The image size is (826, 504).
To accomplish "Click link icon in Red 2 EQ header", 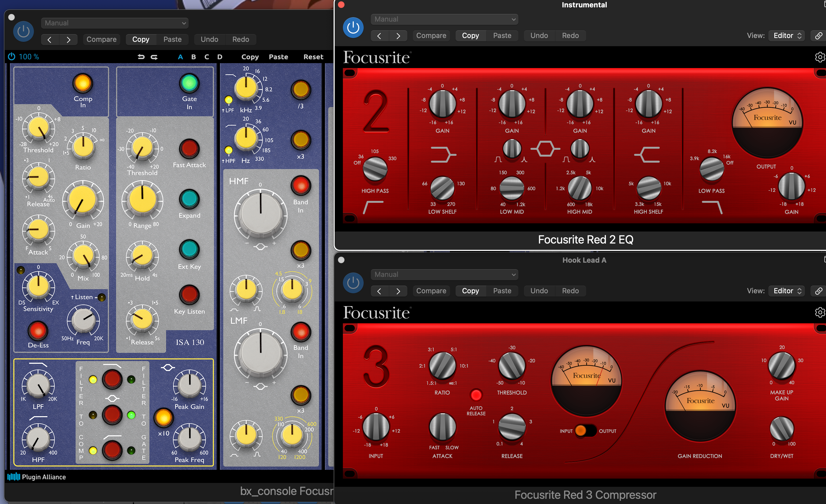I will pyautogui.click(x=818, y=36).
